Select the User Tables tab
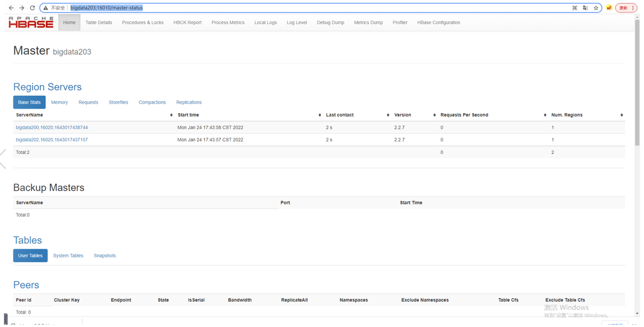 tap(30, 255)
